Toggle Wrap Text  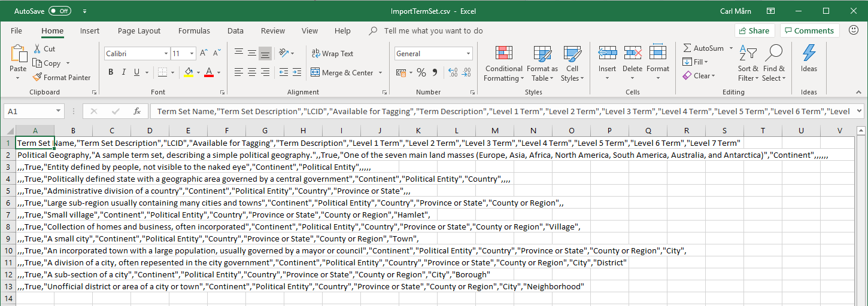point(333,53)
